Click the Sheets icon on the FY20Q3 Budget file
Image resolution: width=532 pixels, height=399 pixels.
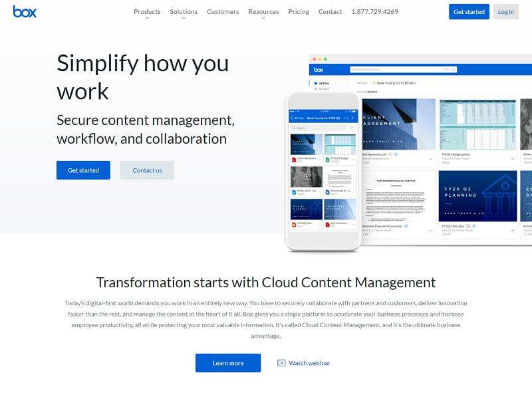(327, 158)
